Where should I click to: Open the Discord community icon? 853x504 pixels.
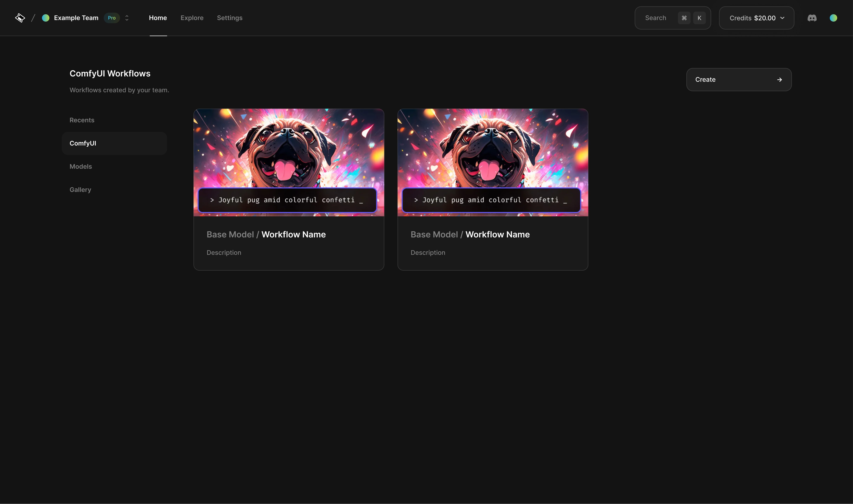[812, 18]
